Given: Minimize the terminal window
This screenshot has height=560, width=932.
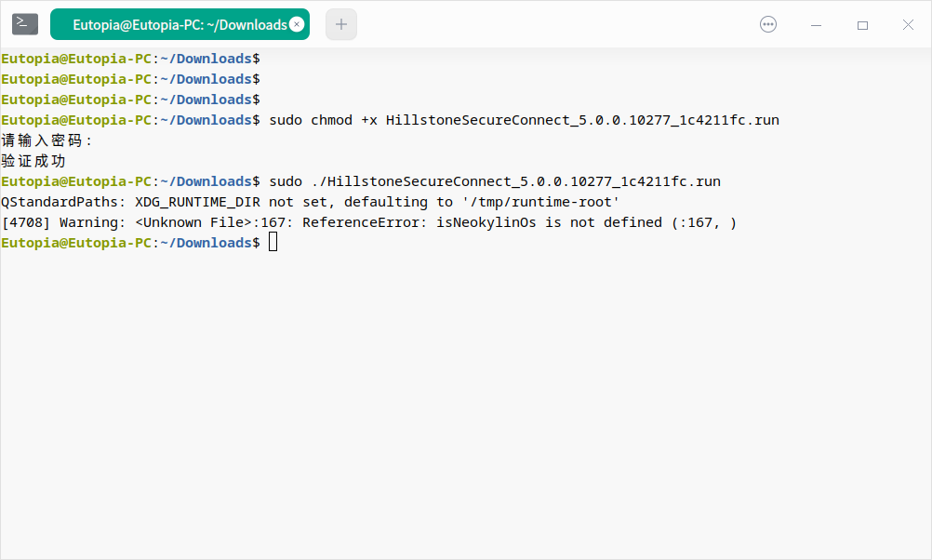Looking at the screenshot, I should pos(816,25).
